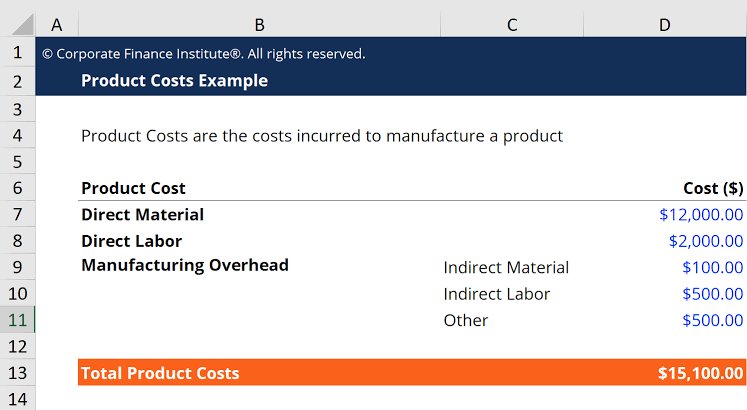Click the Product Costs Example title cell
The image size is (747, 410).
click(174, 81)
